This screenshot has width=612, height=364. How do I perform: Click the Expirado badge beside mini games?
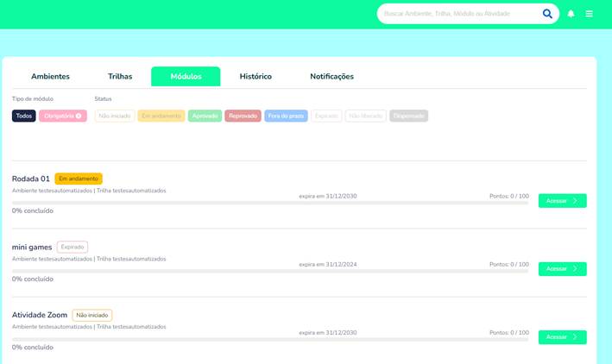pyautogui.click(x=73, y=247)
